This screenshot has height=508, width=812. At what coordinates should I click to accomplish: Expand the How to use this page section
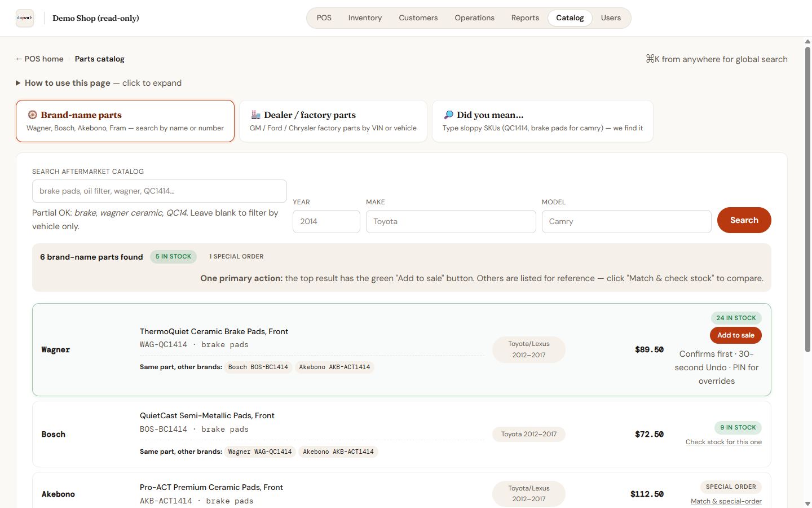(99, 83)
